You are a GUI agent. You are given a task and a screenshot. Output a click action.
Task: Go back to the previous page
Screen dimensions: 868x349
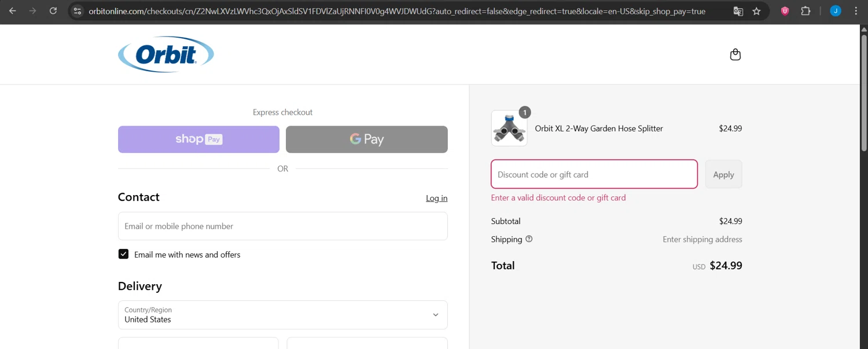(x=13, y=11)
